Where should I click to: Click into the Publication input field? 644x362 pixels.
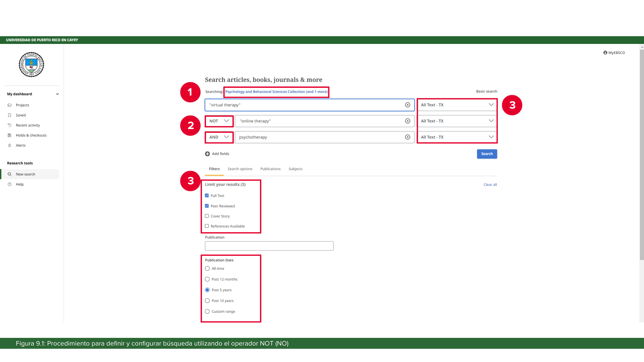click(x=269, y=246)
